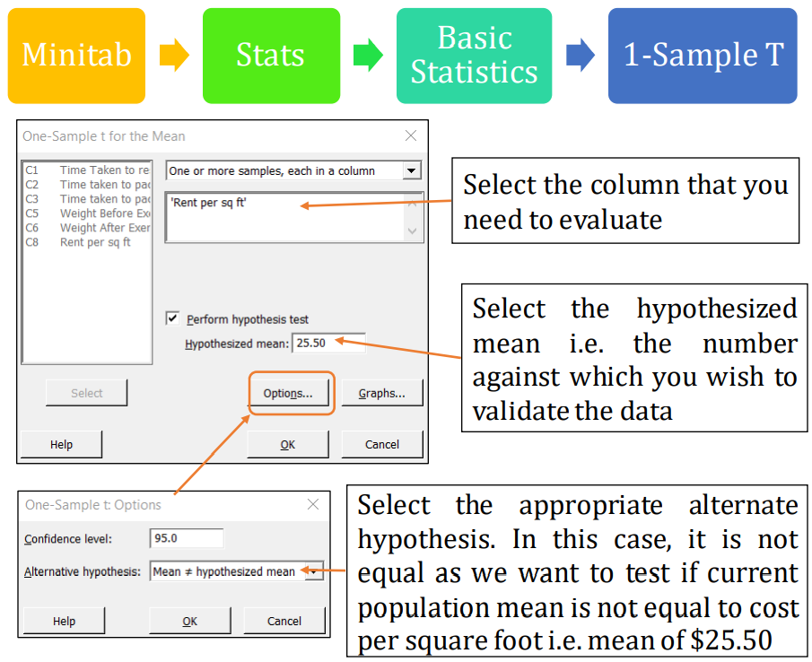Open the Graphs... button
The height and width of the screenshot is (662, 812).
382,393
